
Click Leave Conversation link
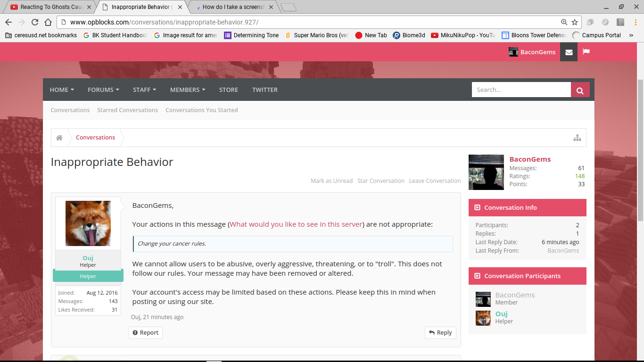[435, 181]
